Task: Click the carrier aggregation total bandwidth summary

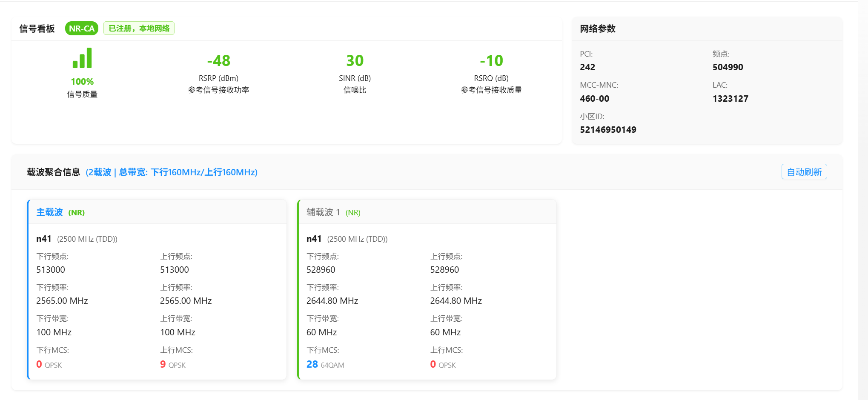Action: tap(172, 172)
